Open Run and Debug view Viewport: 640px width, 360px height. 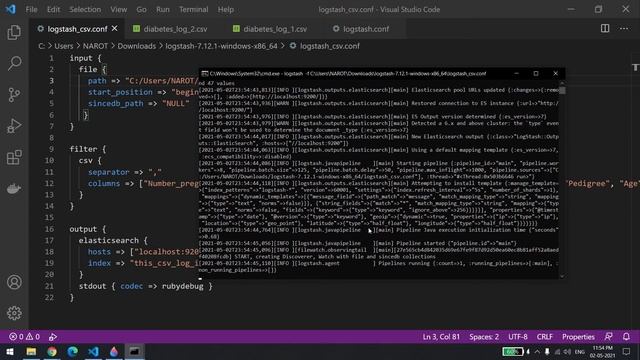point(14,126)
